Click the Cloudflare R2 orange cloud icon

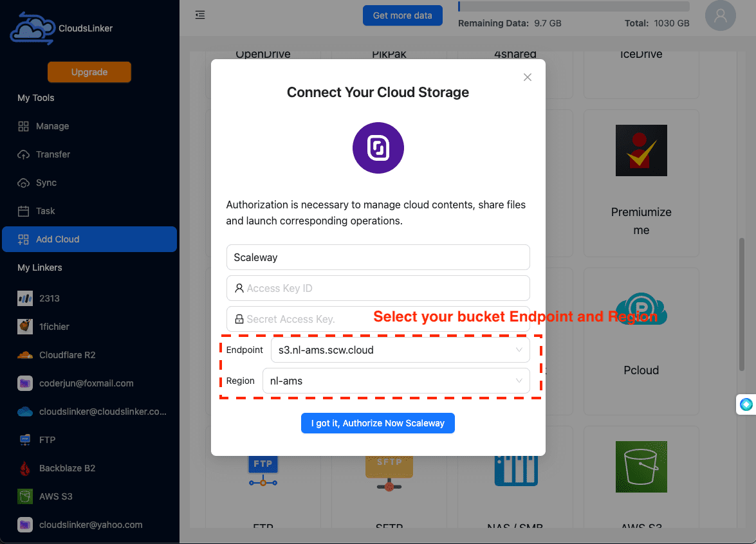coord(25,355)
